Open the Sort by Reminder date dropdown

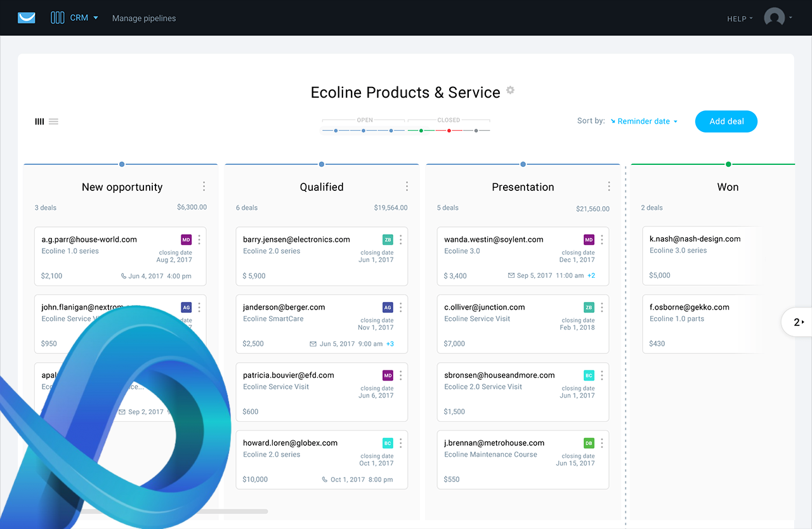(644, 121)
